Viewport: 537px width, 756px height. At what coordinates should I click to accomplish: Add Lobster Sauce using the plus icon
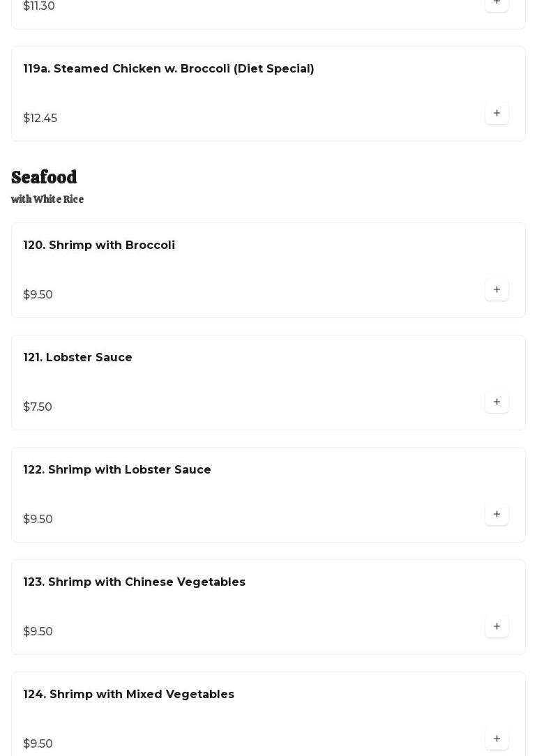(x=497, y=402)
